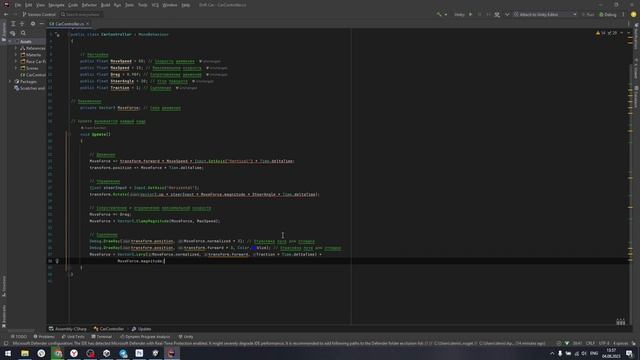Image resolution: width=640 pixels, height=360 pixels.
Task: Open Version Control widget
Action: coord(39,14)
